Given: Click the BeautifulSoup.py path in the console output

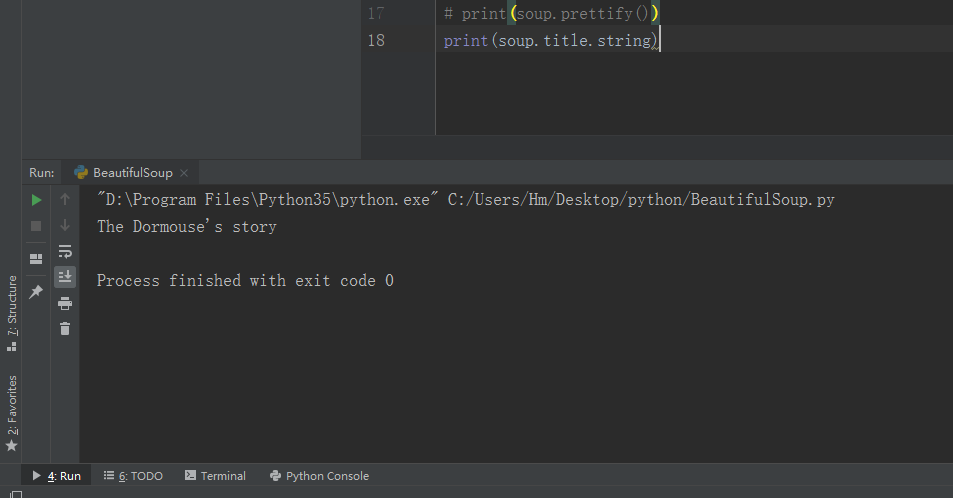Looking at the screenshot, I should point(641,199).
